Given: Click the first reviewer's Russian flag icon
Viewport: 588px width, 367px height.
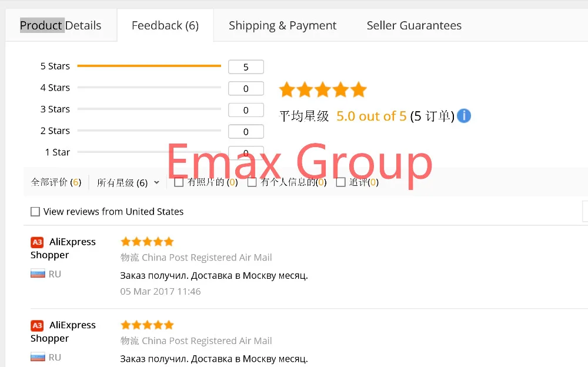Looking at the screenshot, I should point(38,273).
